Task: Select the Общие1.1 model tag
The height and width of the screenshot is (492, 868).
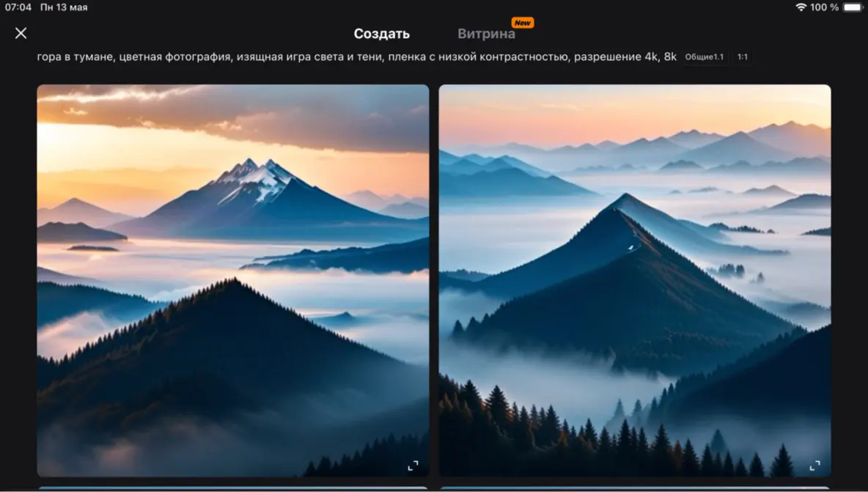Action: coord(704,57)
